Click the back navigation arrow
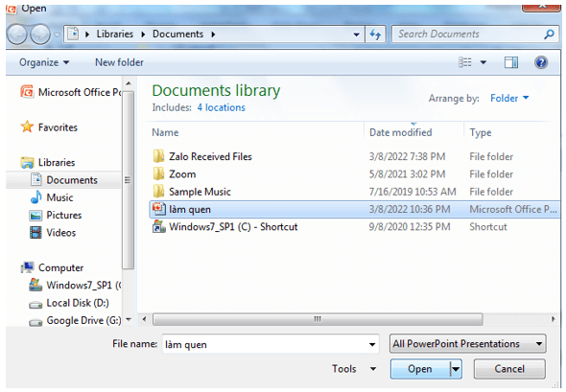 (x=16, y=35)
